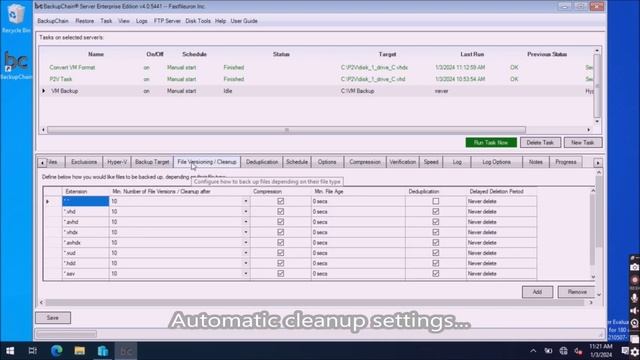Switch to the Backup Target tab

(152, 162)
